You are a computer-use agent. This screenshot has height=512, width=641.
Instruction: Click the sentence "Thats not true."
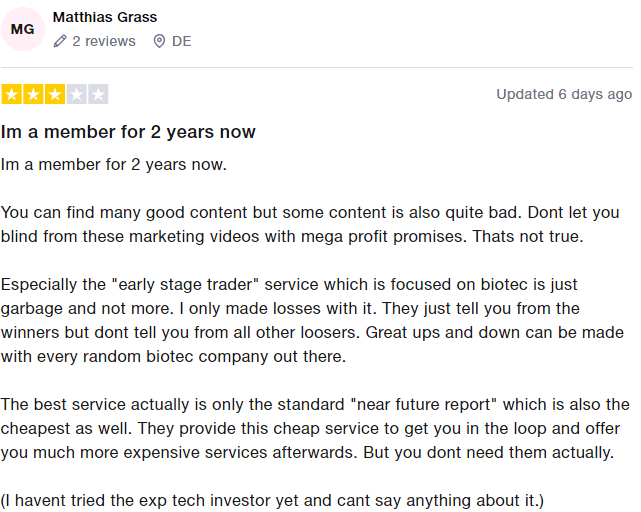[x=528, y=237]
